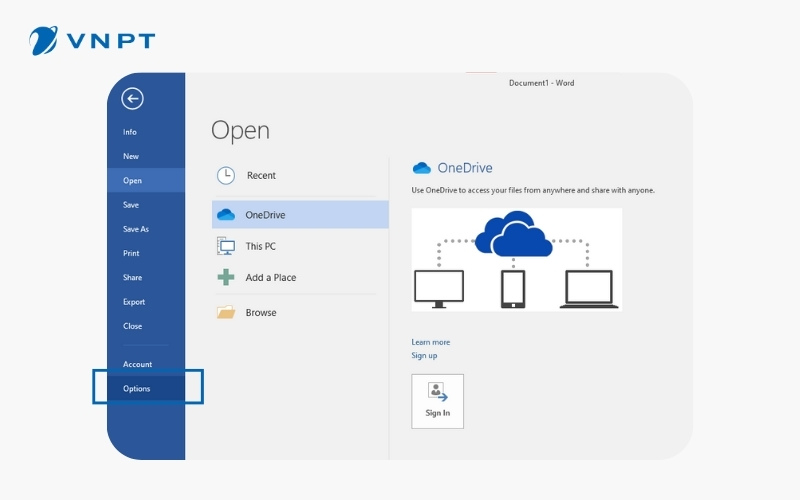Click the OneDrive header cloud icon
Image resolution: width=800 pixels, height=500 pixels.
point(421,168)
